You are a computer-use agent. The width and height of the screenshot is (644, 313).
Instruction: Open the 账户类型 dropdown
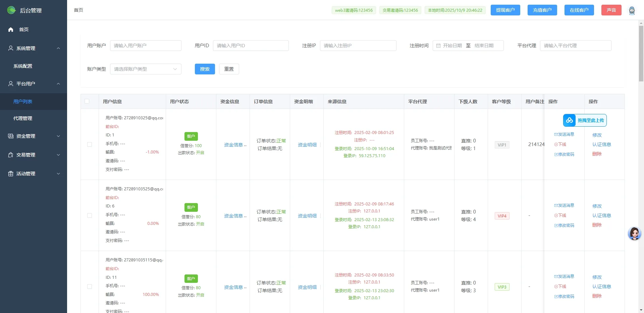pyautogui.click(x=146, y=69)
